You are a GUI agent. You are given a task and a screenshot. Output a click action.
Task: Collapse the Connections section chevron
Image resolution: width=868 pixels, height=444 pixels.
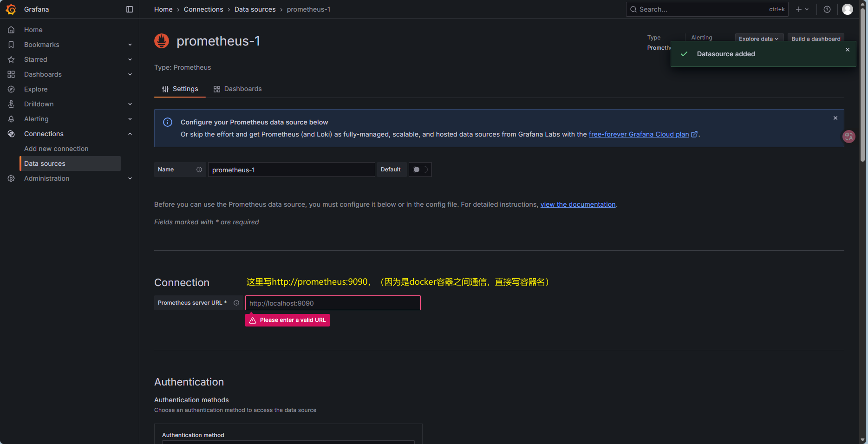click(x=130, y=134)
